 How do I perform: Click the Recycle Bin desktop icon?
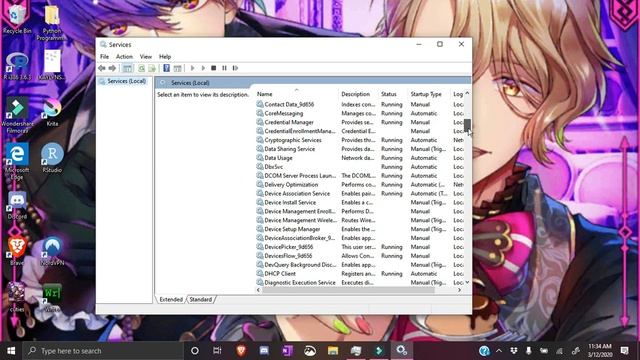tap(17, 19)
